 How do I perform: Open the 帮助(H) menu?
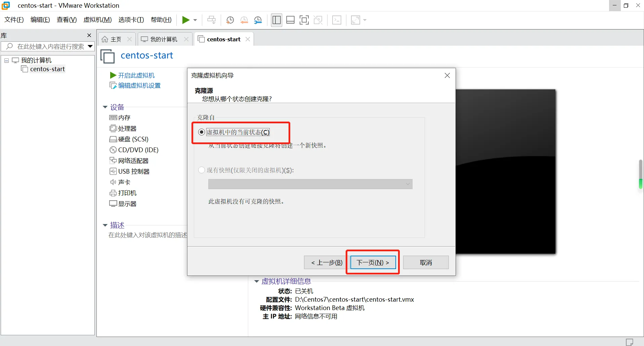coord(161,20)
